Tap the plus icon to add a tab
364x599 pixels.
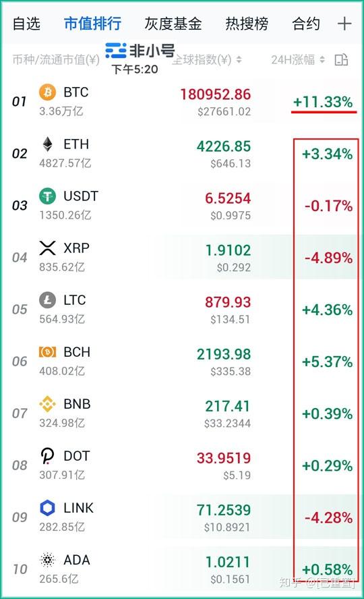[x=344, y=24]
